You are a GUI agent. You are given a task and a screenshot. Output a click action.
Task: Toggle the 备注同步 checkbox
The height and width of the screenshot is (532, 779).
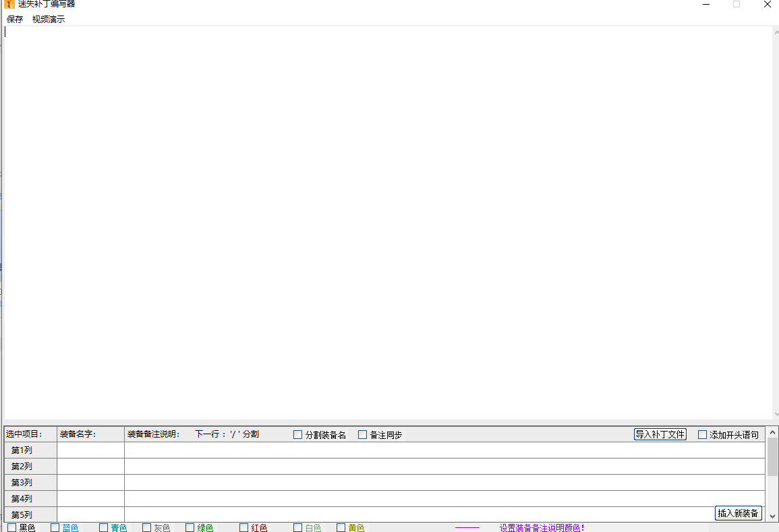(363, 435)
